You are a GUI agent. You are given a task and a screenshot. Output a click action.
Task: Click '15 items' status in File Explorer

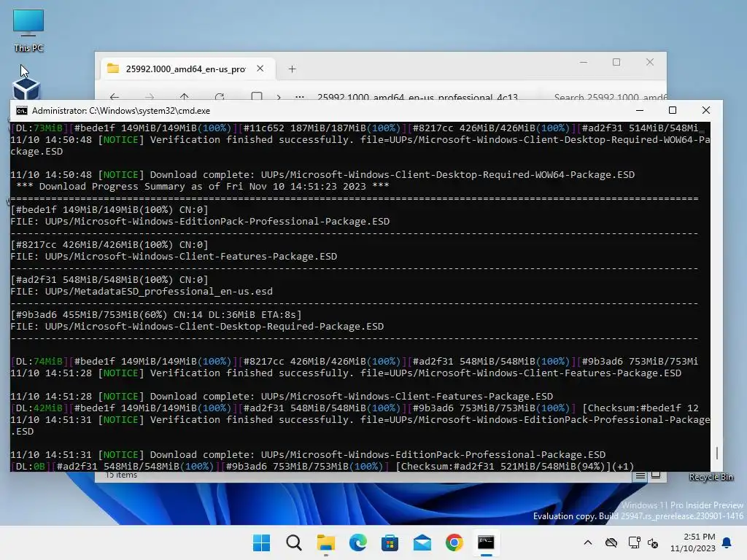tap(121, 475)
